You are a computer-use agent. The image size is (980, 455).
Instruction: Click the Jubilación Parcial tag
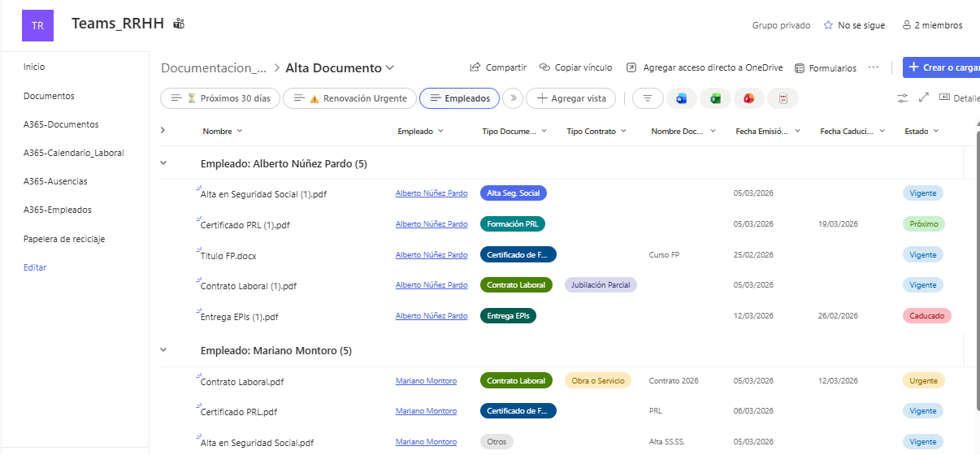[x=601, y=285]
